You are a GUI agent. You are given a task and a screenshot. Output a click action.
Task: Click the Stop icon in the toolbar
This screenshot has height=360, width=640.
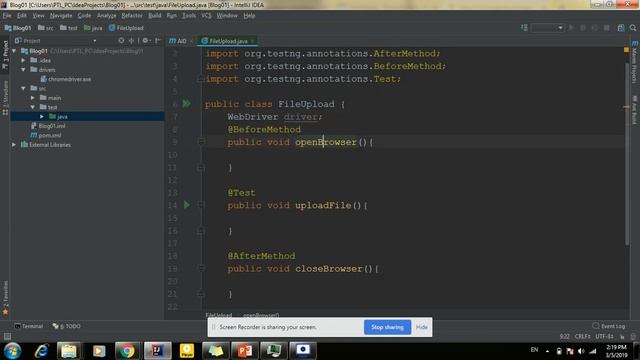click(x=607, y=28)
